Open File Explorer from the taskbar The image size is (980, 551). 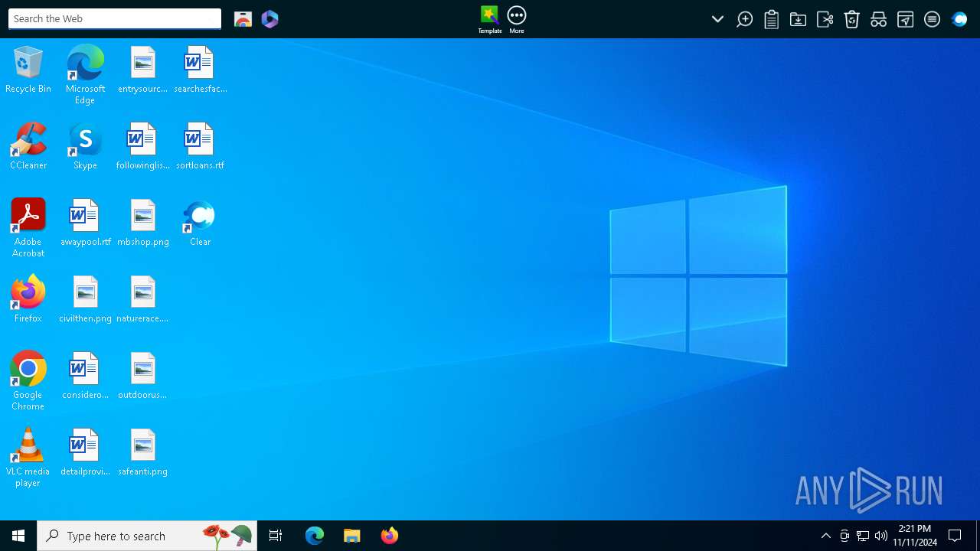point(352,536)
